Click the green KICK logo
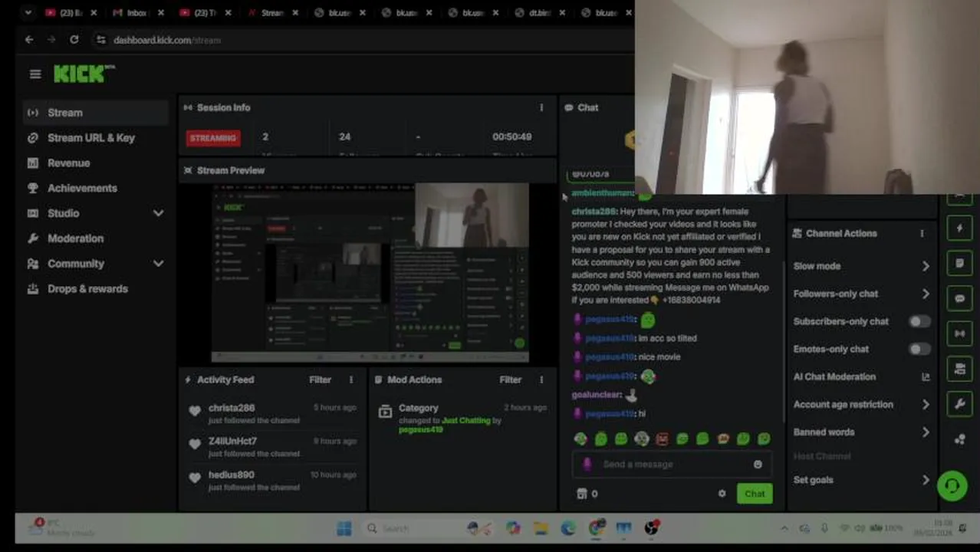Screen dimensions: 980x552 pos(84,74)
